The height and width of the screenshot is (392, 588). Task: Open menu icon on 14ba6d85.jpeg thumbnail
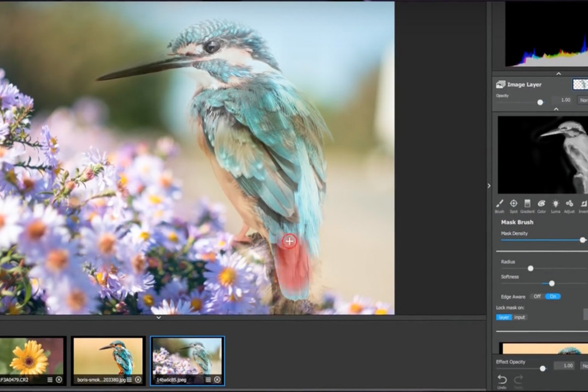(208, 379)
